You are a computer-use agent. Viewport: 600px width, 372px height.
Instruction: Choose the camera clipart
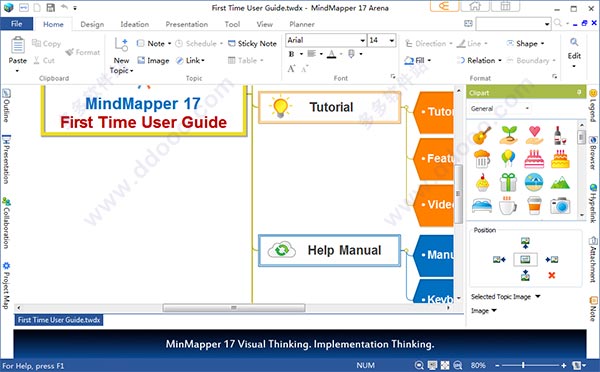click(x=560, y=206)
